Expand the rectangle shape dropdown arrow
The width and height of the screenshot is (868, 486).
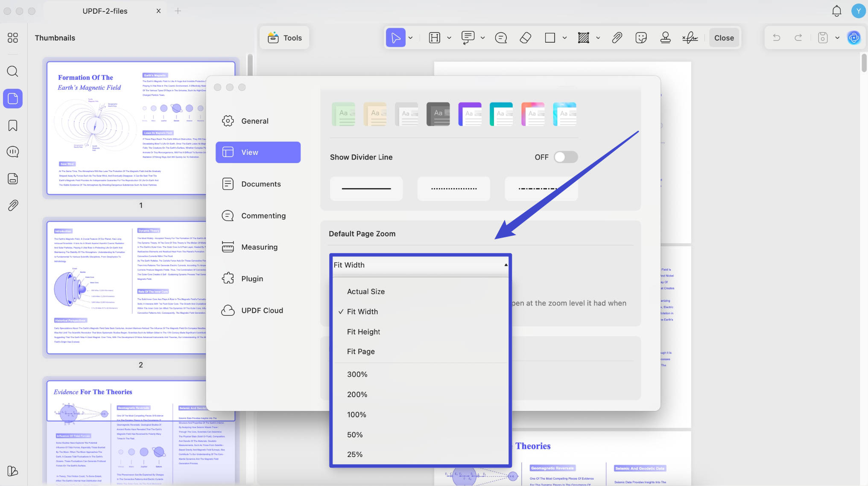click(564, 38)
